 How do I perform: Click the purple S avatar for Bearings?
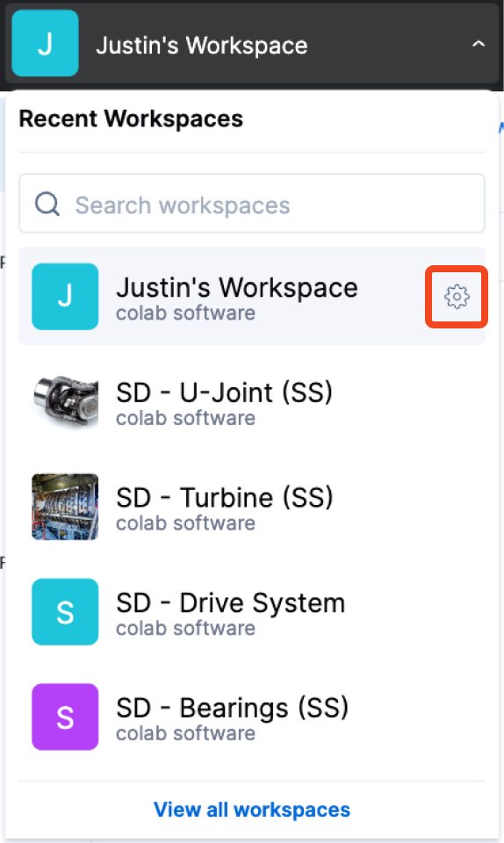point(65,717)
